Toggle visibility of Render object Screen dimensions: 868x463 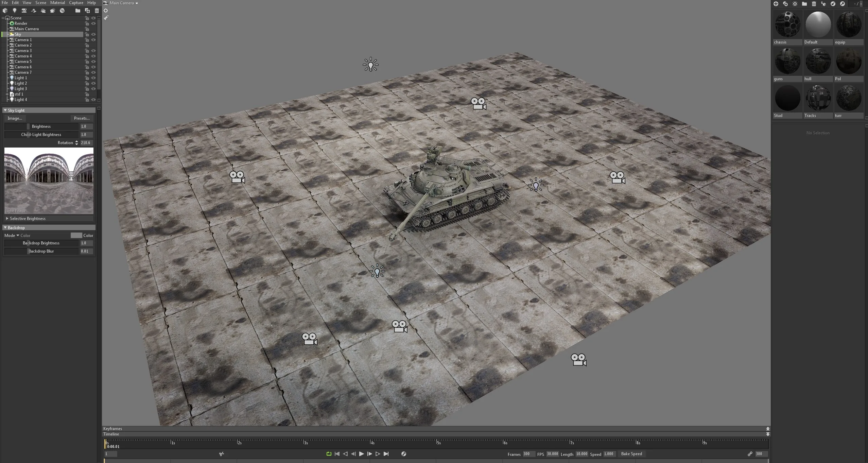tap(93, 23)
